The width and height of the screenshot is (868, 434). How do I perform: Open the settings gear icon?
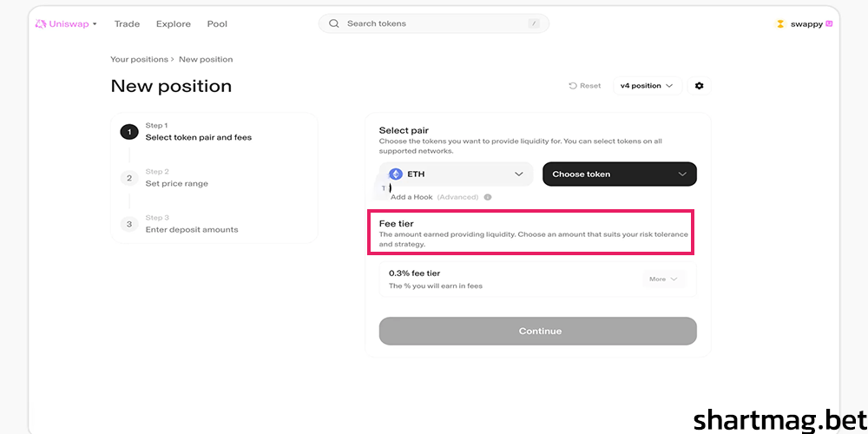700,86
